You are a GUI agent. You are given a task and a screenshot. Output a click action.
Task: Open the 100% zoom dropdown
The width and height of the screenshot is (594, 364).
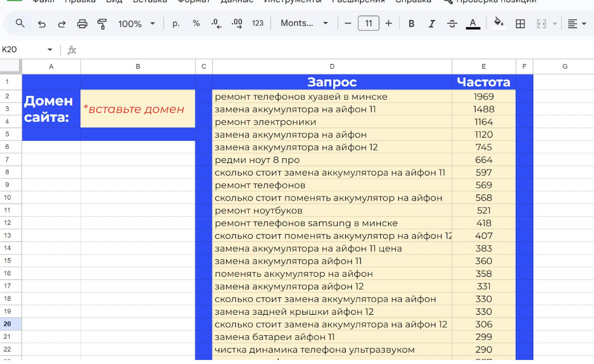(x=136, y=24)
